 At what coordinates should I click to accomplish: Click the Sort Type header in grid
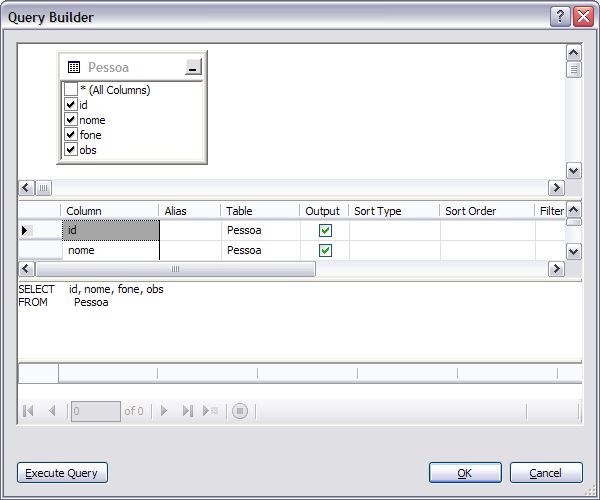tap(394, 211)
